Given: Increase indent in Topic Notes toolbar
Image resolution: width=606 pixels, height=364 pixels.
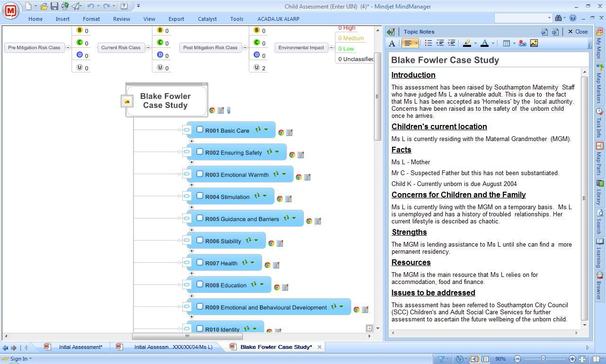Looking at the screenshot, I should pyautogui.click(x=451, y=43).
